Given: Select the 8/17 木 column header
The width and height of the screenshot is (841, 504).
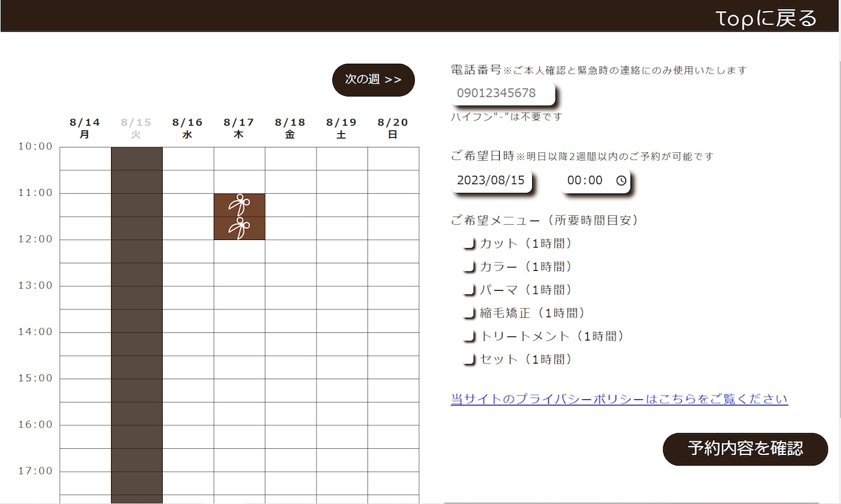Looking at the screenshot, I should [x=239, y=128].
